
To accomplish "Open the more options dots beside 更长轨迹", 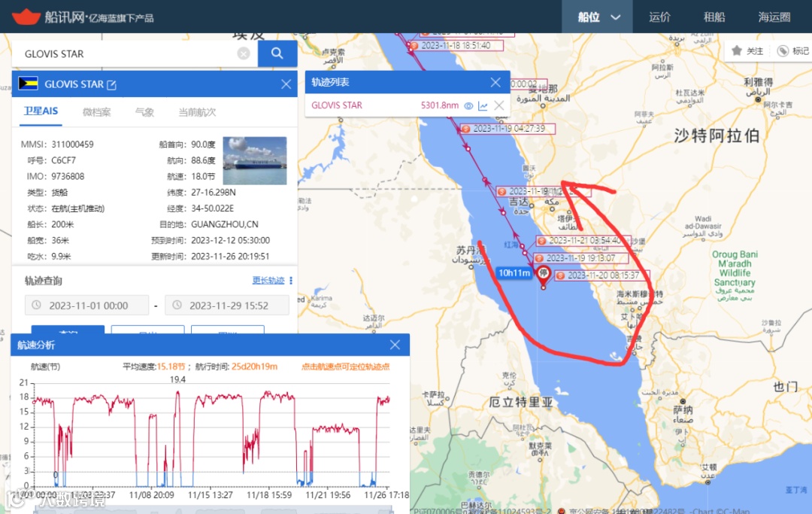I will click(291, 280).
